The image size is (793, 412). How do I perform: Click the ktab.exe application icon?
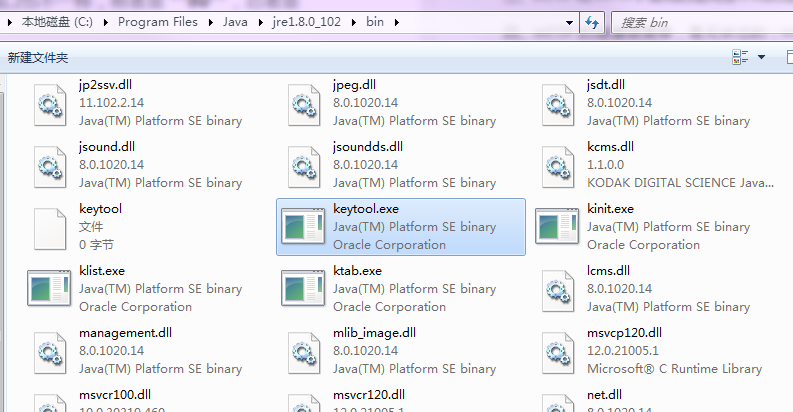pos(303,288)
